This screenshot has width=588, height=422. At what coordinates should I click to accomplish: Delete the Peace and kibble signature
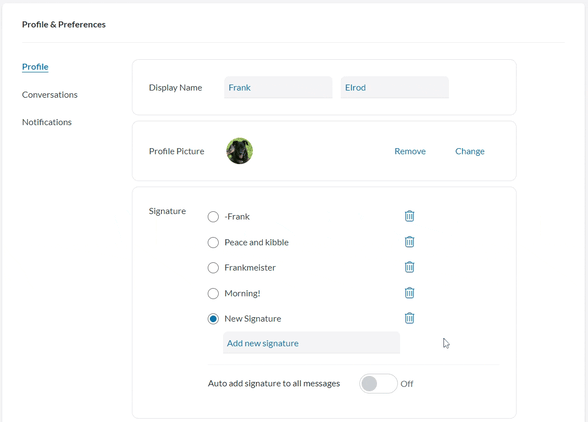coord(409,242)
